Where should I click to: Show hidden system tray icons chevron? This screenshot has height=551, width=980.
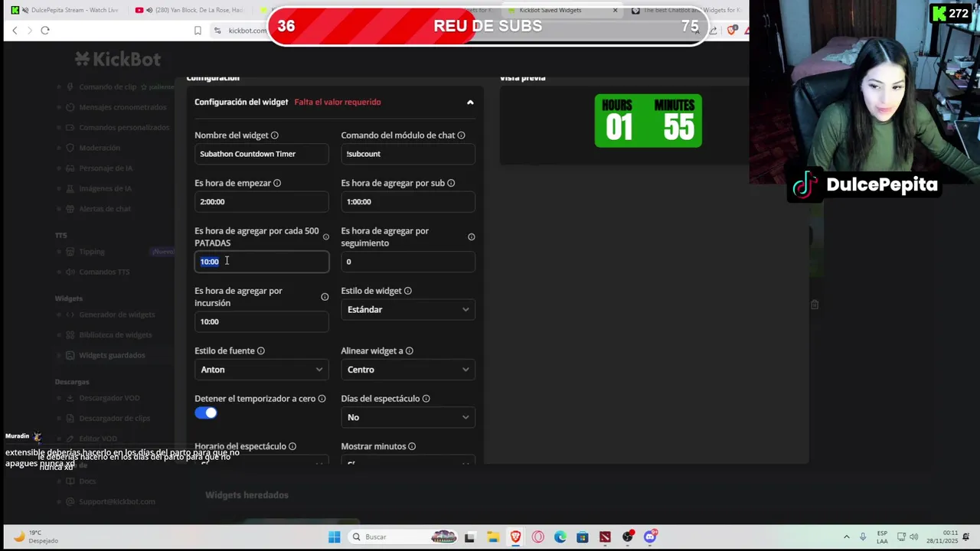[846, 536]
